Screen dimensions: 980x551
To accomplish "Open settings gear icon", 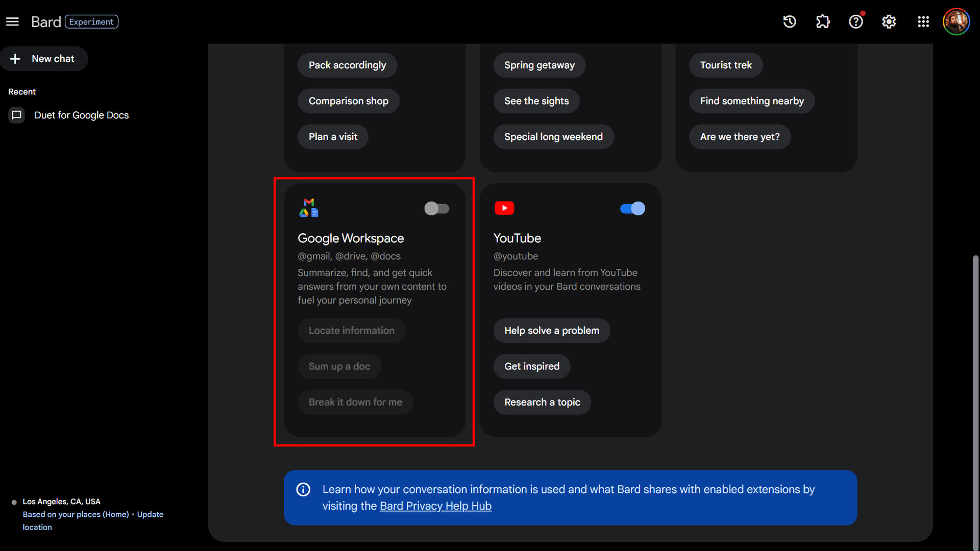I will [889, 21].
